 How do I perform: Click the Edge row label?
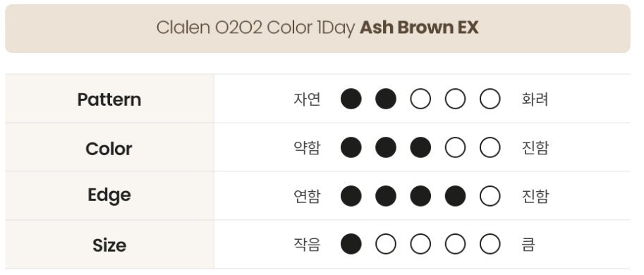coord(109,195)
